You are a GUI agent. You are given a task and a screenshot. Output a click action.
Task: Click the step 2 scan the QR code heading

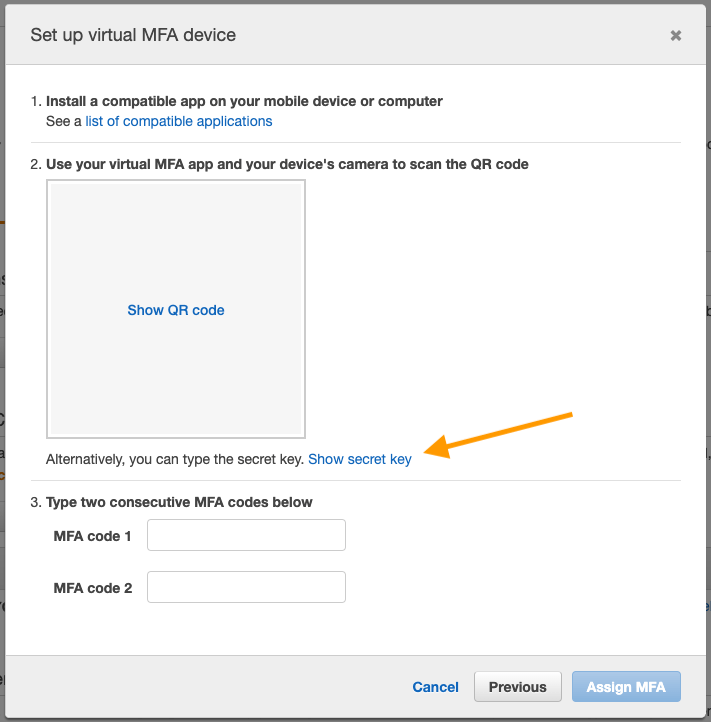tap(287, 164)
